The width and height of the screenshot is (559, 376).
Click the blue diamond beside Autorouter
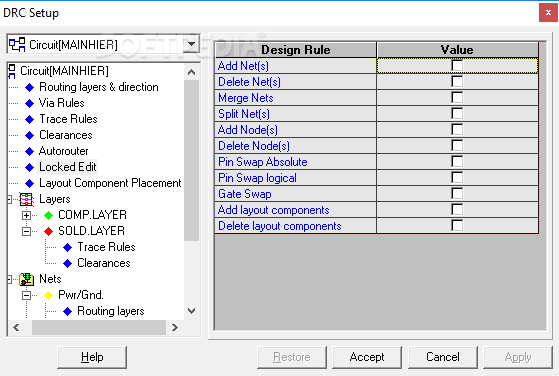30,151
